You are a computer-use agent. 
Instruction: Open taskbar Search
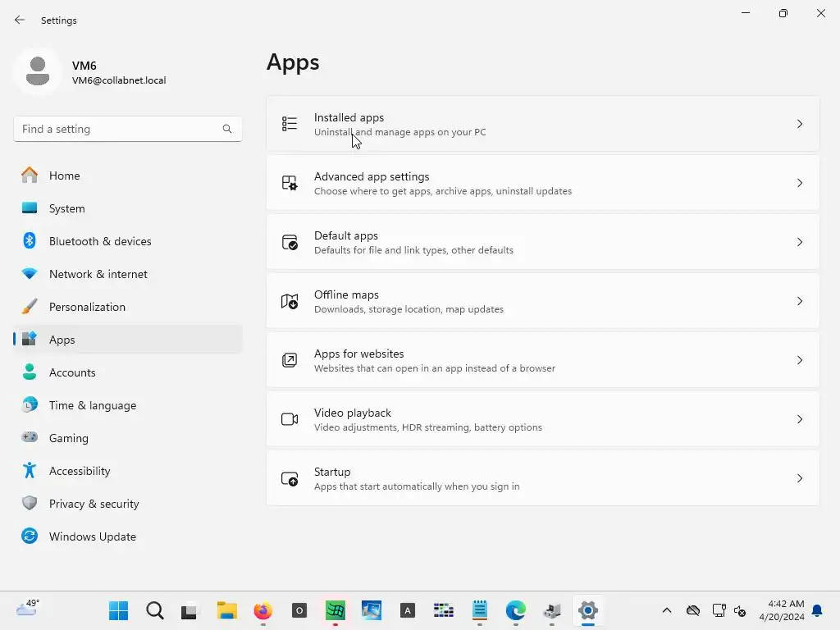coord(155,610)
